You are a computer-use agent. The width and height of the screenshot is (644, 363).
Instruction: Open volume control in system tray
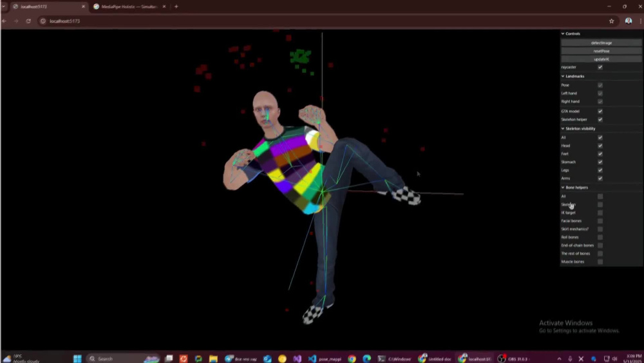click(614, 358)
